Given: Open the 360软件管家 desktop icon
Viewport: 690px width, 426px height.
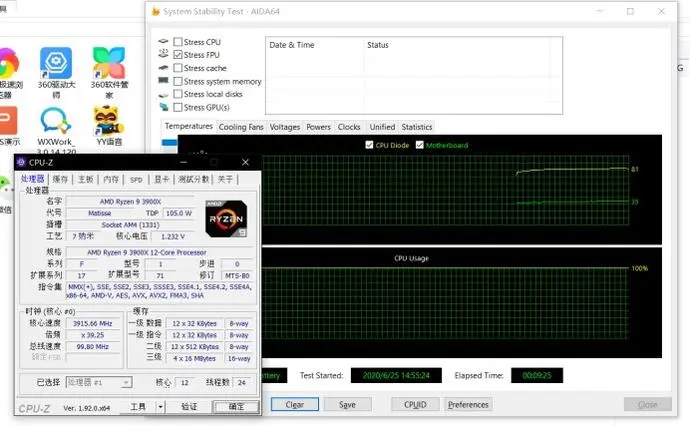Looking at the screenshot, I should (x=109, y=72).
